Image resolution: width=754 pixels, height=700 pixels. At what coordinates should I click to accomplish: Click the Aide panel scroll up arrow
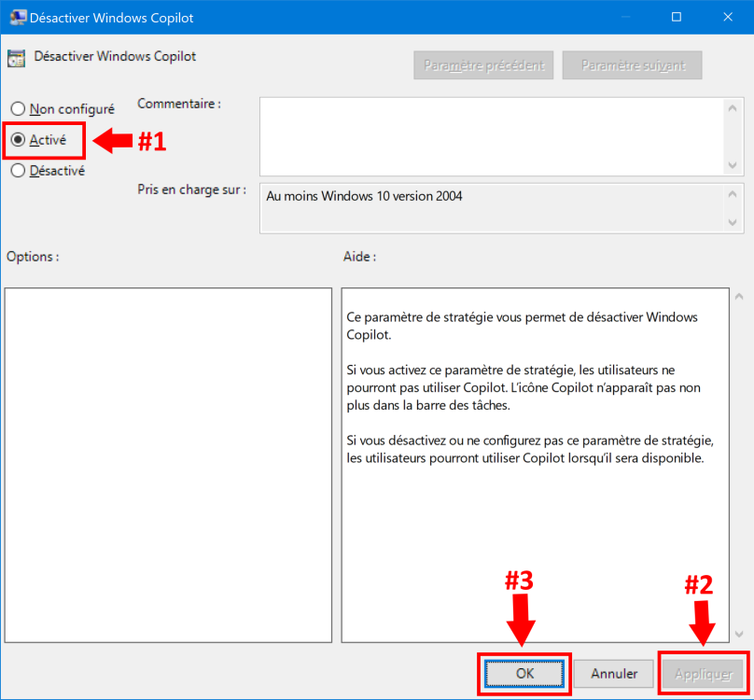[x=739, y=297]
